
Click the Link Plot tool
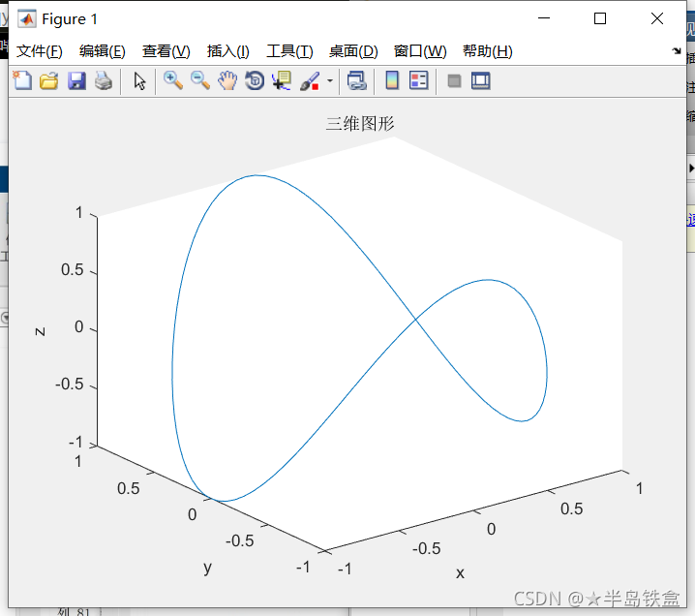point(357,81)
